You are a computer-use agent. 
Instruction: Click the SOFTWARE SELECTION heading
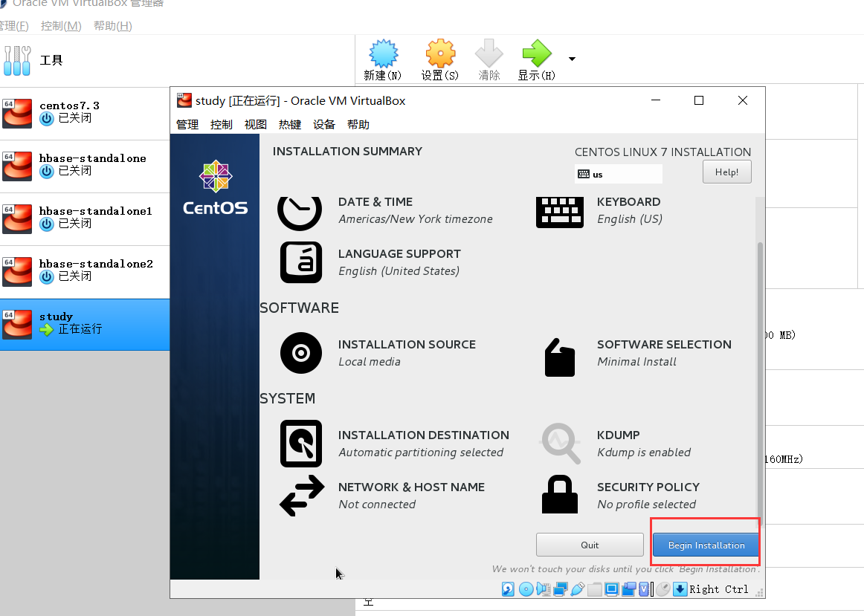tap(665, 345)
